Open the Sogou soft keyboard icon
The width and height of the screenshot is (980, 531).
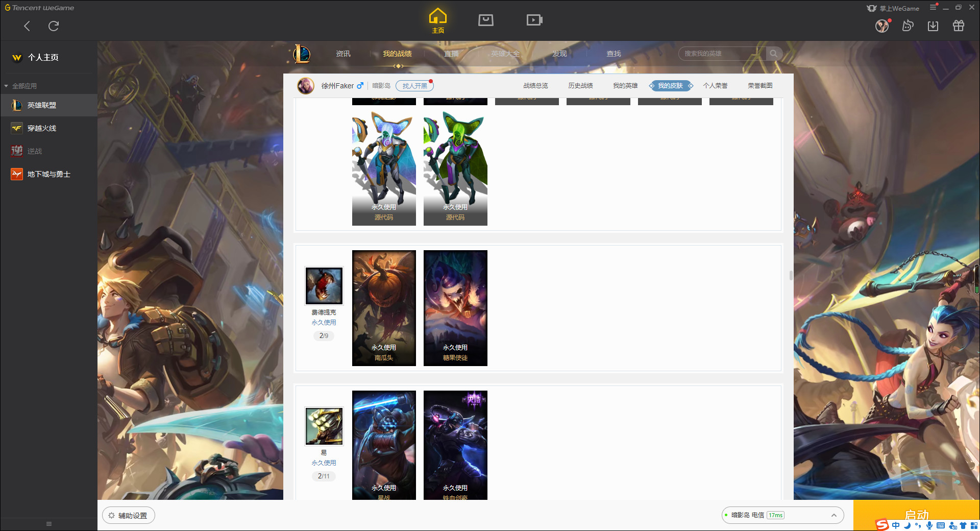941,525
